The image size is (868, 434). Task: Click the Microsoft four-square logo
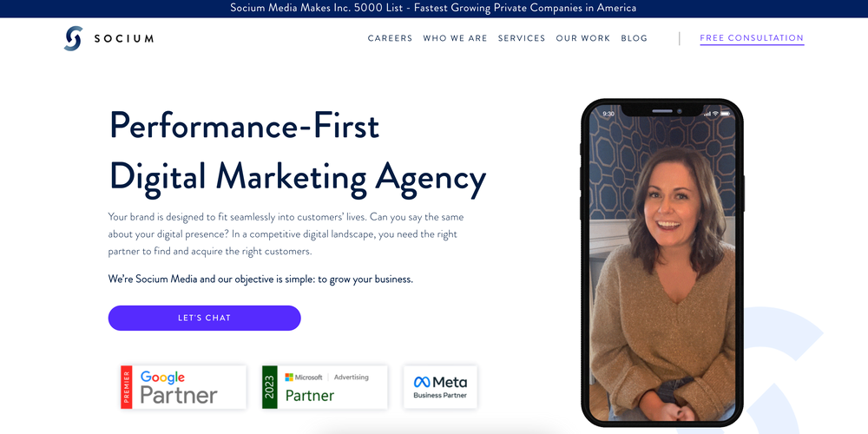(x=288, y=377)
